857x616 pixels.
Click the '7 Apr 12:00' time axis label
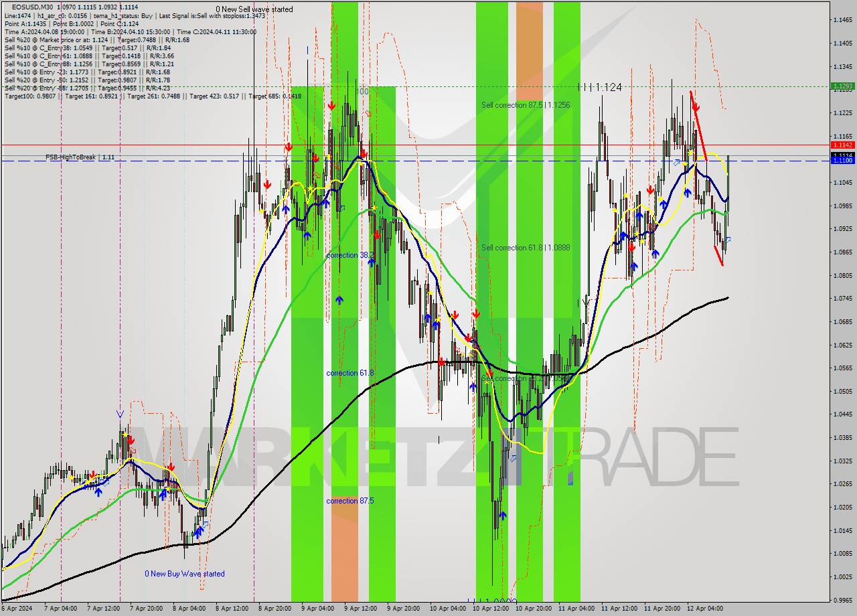tap(105, 609)
